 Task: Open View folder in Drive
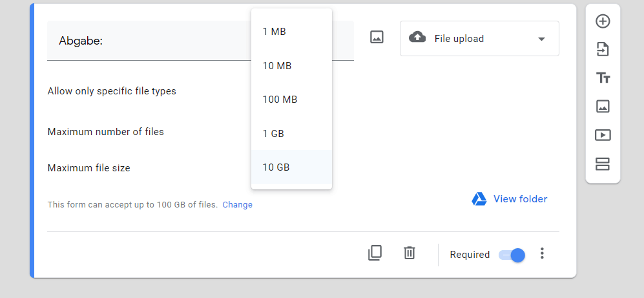point(510,199)
